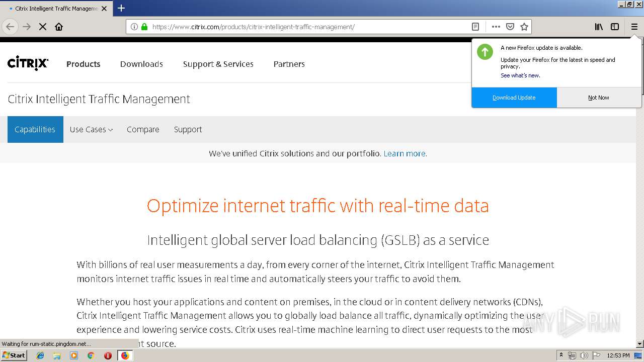
Task: Click the taskbar clock 12:53 PM
Action: pos(618,355)
